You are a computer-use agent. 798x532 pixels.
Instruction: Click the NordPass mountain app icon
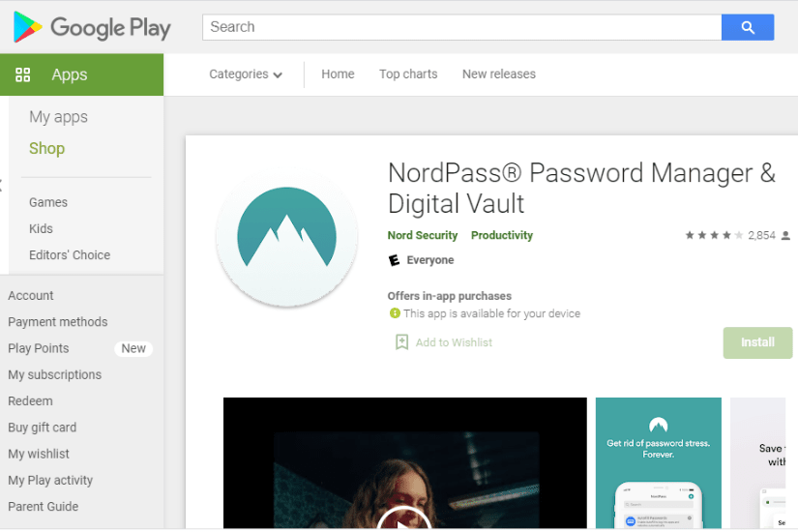[286, 237]
